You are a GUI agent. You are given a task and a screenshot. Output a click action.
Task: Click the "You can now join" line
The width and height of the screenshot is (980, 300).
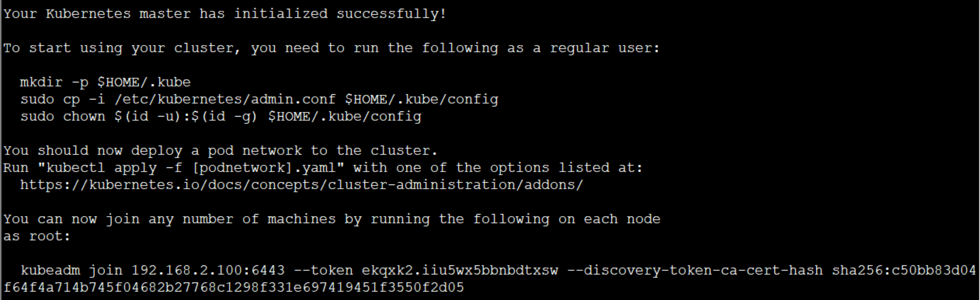pos(332,219)
